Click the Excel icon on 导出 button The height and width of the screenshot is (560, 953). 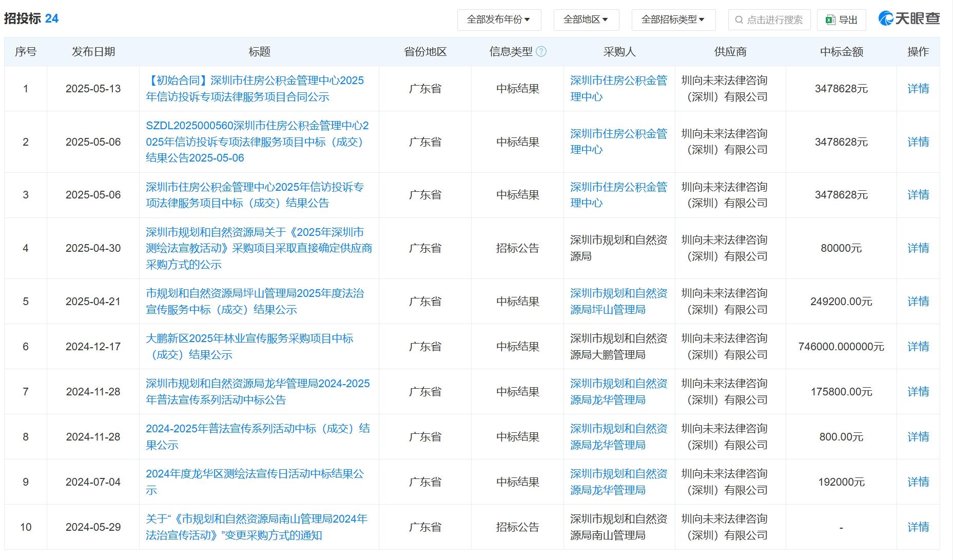pos(830,20)
